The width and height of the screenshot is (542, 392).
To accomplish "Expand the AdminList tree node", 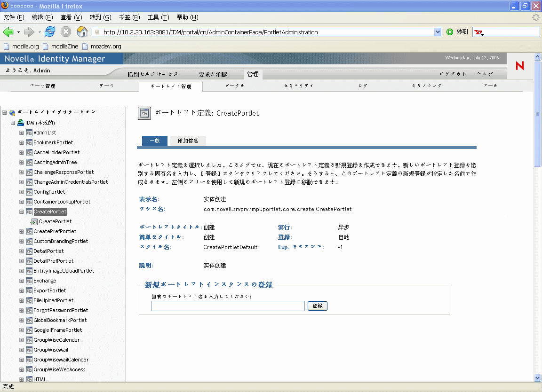I will coord(21,132).
